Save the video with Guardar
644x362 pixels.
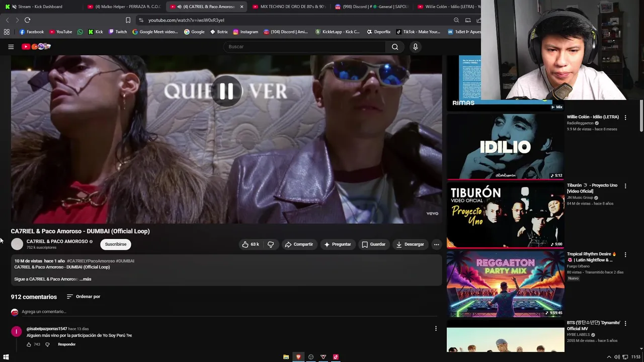point(373,244)
